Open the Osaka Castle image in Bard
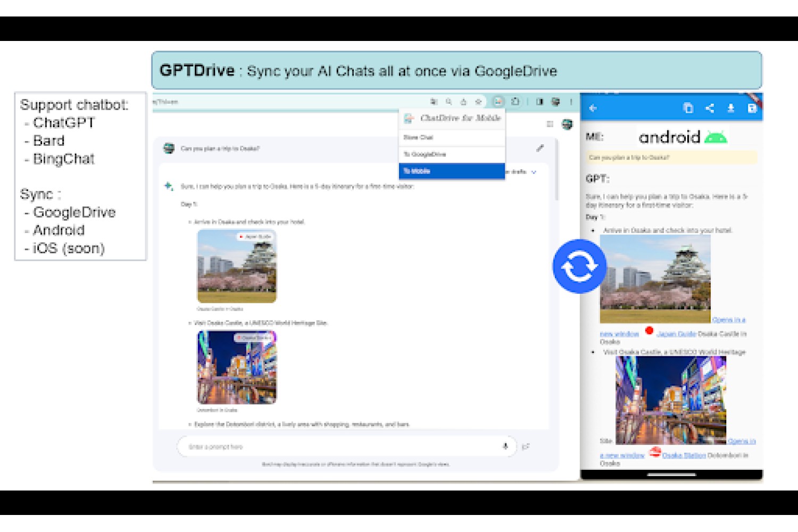798x532 pixels. tap(237, 267)
